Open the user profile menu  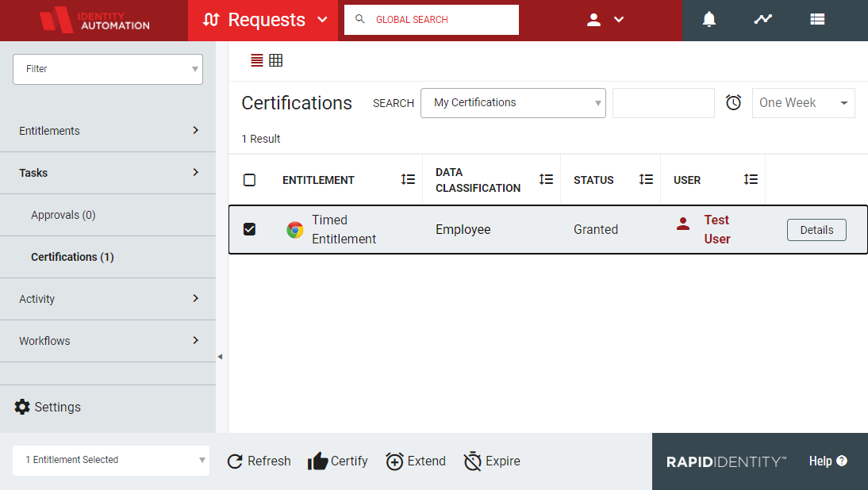click(593, 20)
